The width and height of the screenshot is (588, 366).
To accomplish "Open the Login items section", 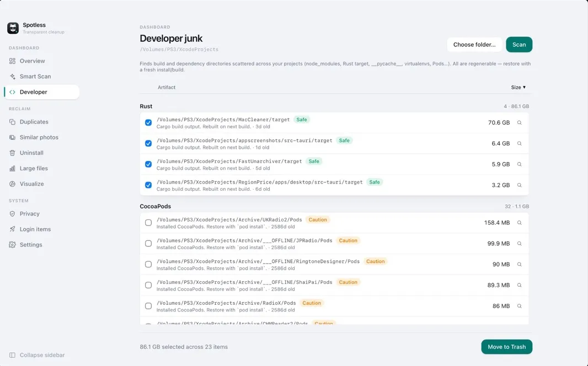I will pyautogui.click(x=41, y=229).
